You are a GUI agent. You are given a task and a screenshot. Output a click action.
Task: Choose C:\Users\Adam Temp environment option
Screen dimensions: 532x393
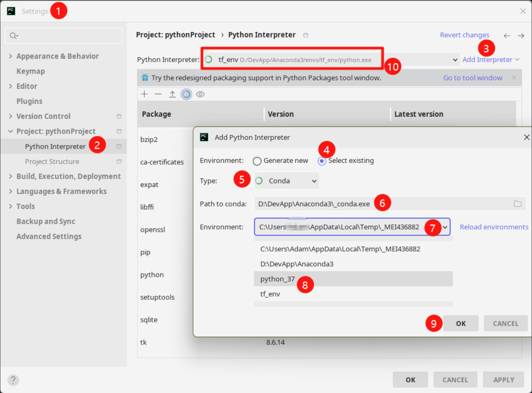click(x=353, y=249)
